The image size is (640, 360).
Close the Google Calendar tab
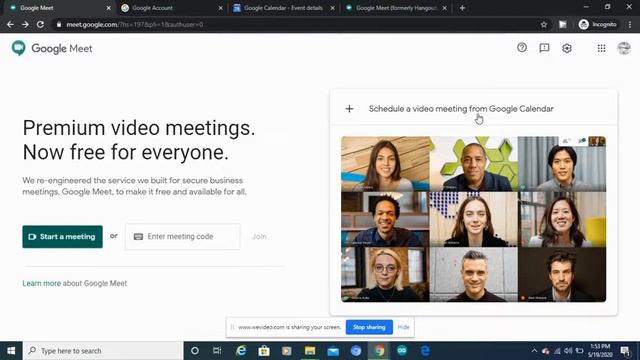[x=333, y=8]
